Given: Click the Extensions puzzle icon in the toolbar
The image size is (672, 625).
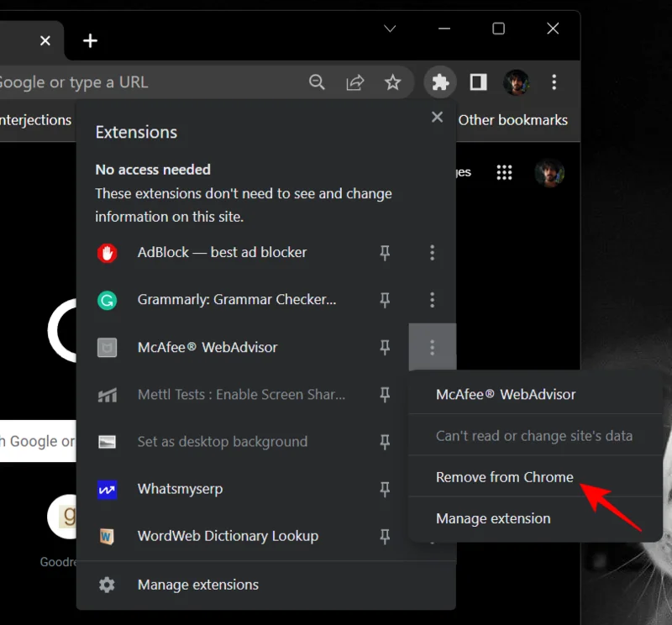Looking at the screenshot, I should pos(439,82).
